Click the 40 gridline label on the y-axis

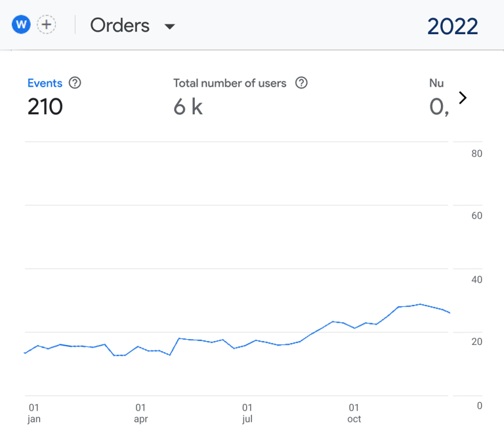coord(477,280)
